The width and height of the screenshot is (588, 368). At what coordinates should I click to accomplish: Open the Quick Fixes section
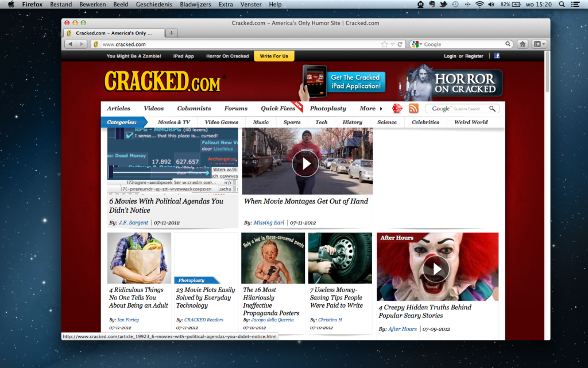278,109
